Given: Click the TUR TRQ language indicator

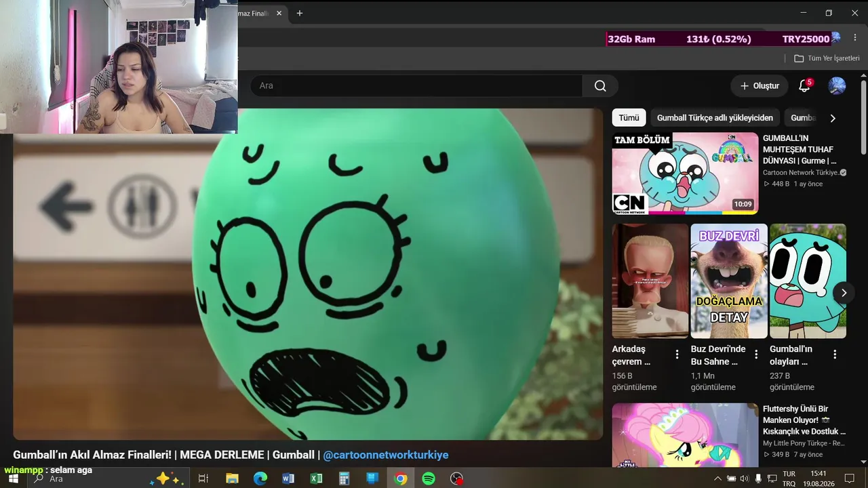Looking at the screenshot, I should click(x=789, y=479).
